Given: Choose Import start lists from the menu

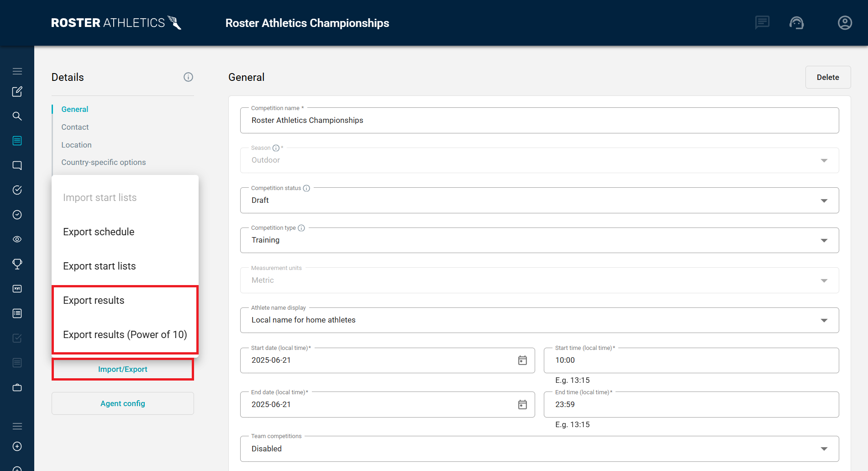Looking at the screenshot, I should point(125,198).
